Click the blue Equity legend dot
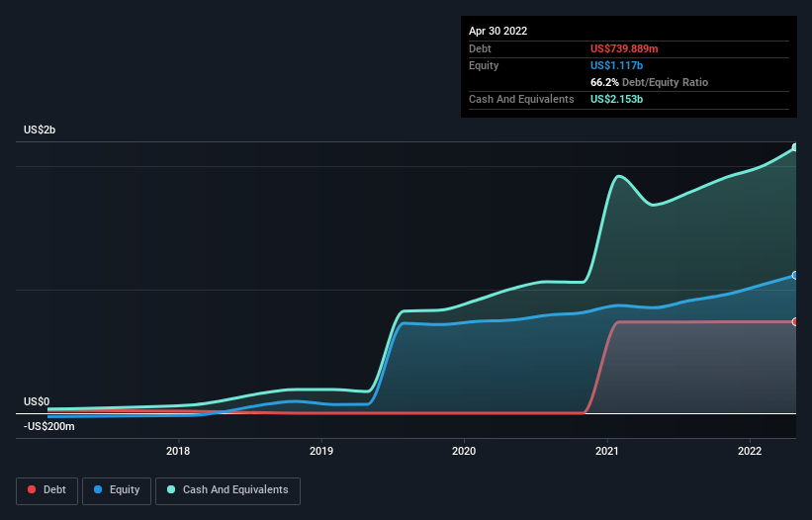 tap(98, 489)
